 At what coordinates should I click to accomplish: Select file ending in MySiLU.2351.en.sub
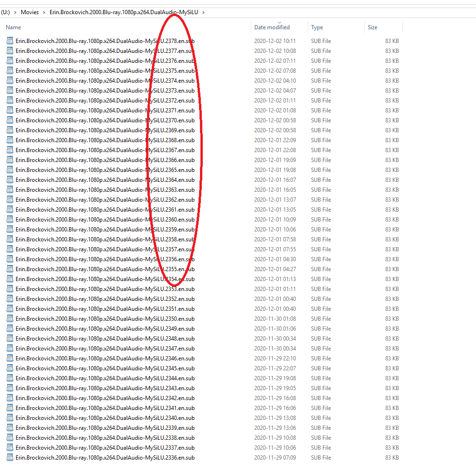[105, 308]
